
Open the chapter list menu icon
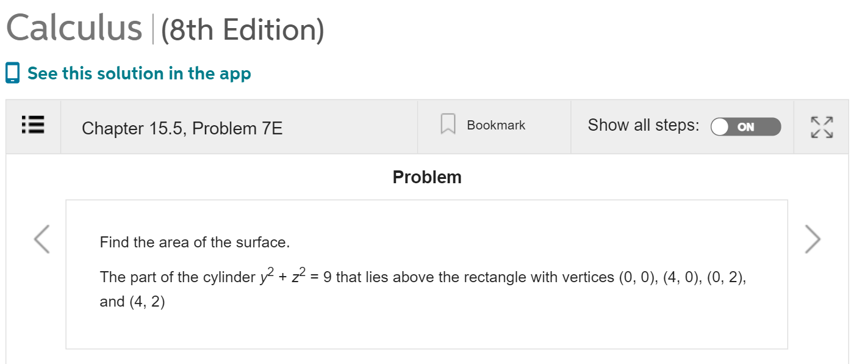pyautogui.click(x=34, y=127)
